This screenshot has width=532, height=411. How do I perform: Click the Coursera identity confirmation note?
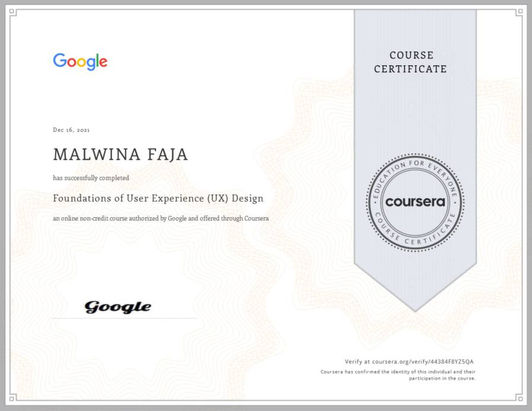pyautogui.click(x=398, y=375)
